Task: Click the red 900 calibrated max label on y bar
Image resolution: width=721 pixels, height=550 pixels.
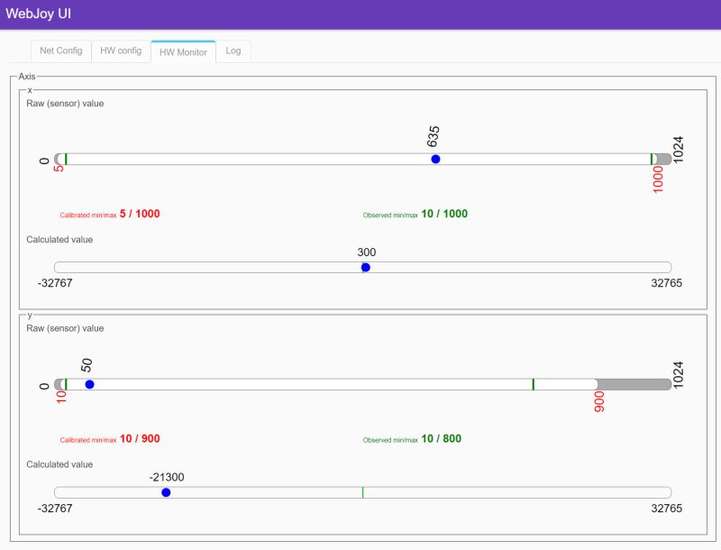Action: click(x=599, y=401)
